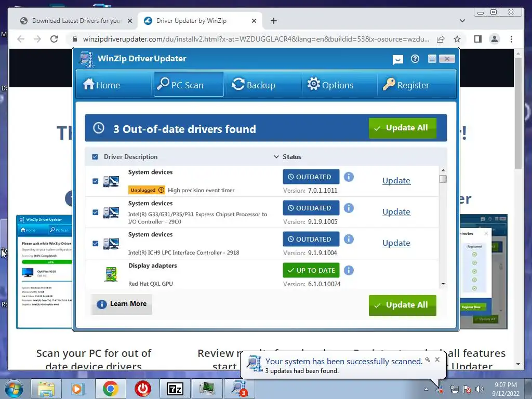532x399 pixels.
Task: Open the WinZip help question mark icon
Action: pos(415,59)
